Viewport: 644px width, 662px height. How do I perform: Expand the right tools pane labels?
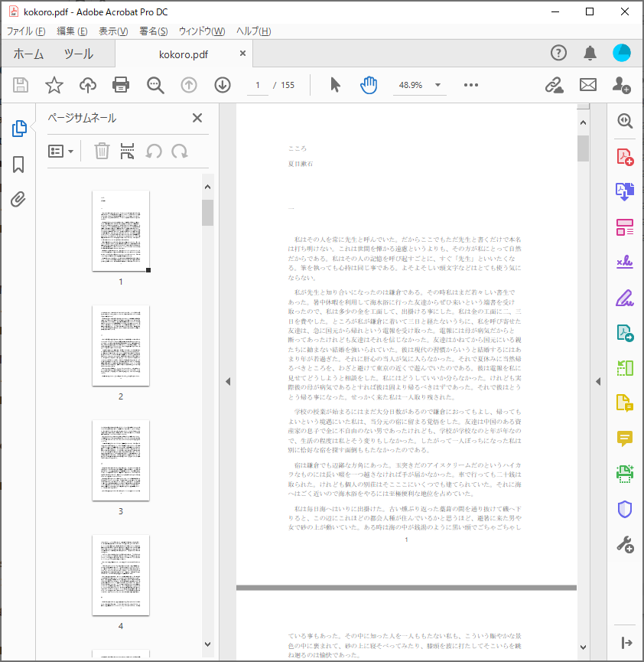[x=626, y=643]
